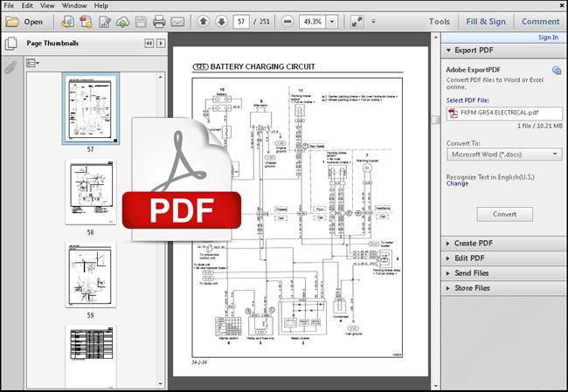Open the Help menu
This screenshot has width=568, height=392.
tap(101, 5)
